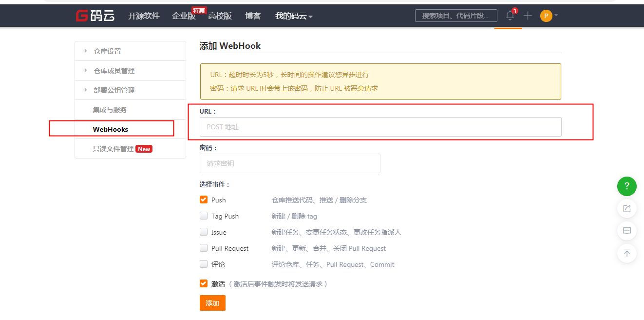Click the URL POST 地址 input field
Viewport: 644px width, 320px height.
click(x=380, y=127)
